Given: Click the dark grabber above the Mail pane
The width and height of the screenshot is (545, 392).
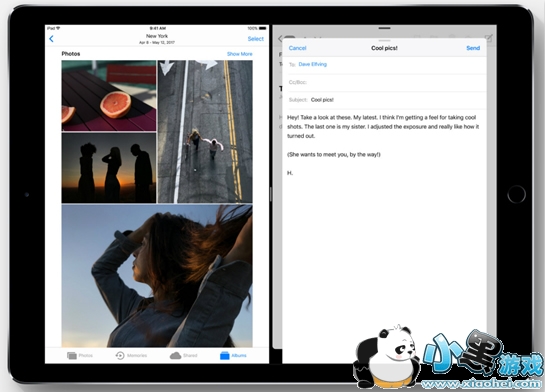Looking at the screenshot, I should click(x=384, y=28).
